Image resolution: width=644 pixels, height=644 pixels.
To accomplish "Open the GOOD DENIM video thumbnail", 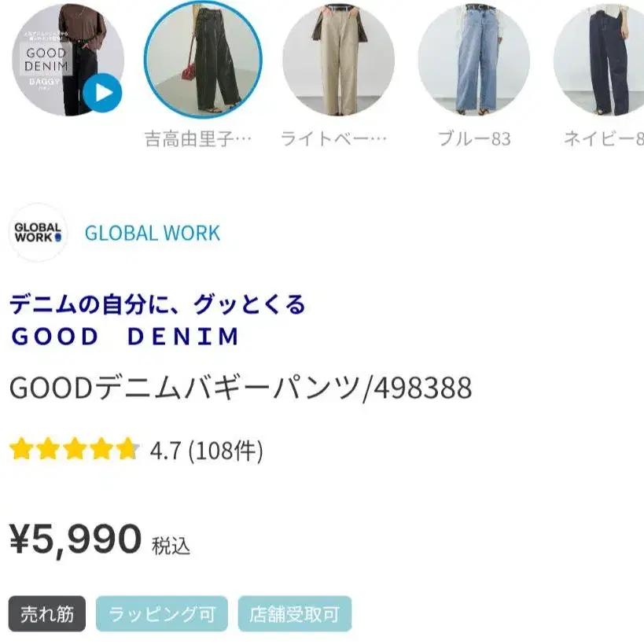I will coord(68,60).
